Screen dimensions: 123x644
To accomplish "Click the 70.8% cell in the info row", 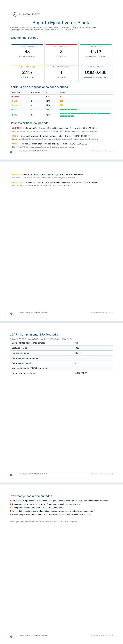I will (x=48, y=115).
